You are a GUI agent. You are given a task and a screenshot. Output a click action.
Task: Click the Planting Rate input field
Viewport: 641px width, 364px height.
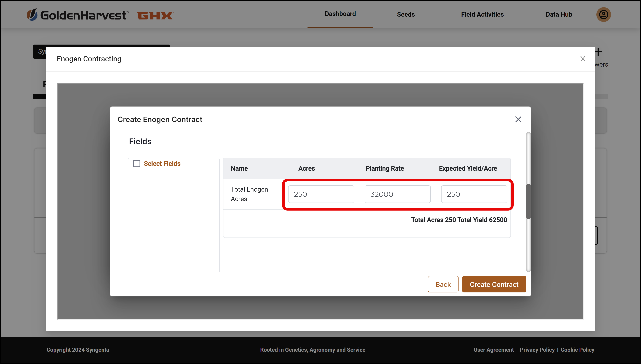point(397,194)
